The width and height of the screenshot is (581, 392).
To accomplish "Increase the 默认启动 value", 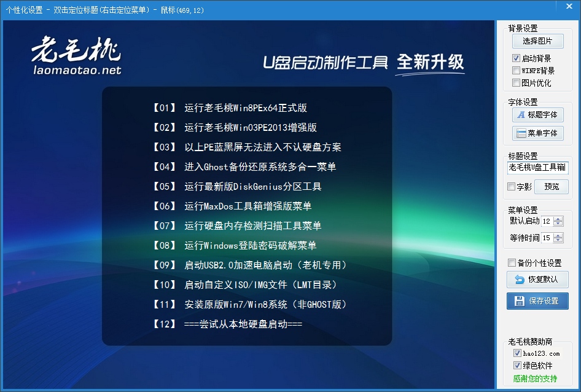I will [x=558, y=219].
